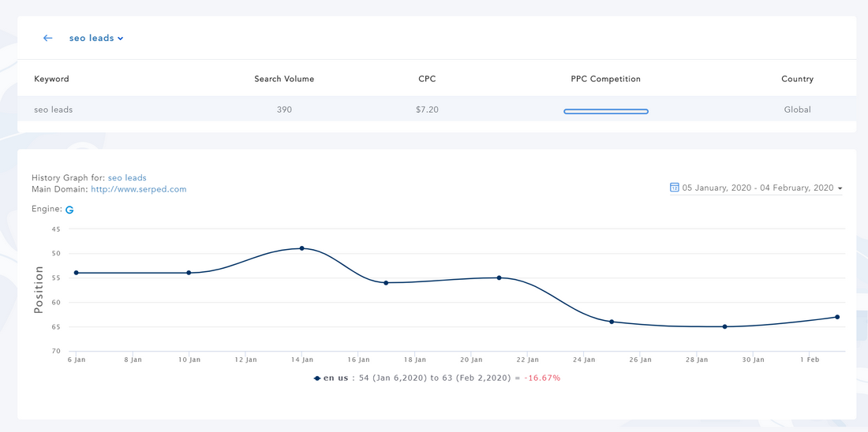Click the Keyword column header
This screenshot has width=868, height=432.
tap(51, 79)
